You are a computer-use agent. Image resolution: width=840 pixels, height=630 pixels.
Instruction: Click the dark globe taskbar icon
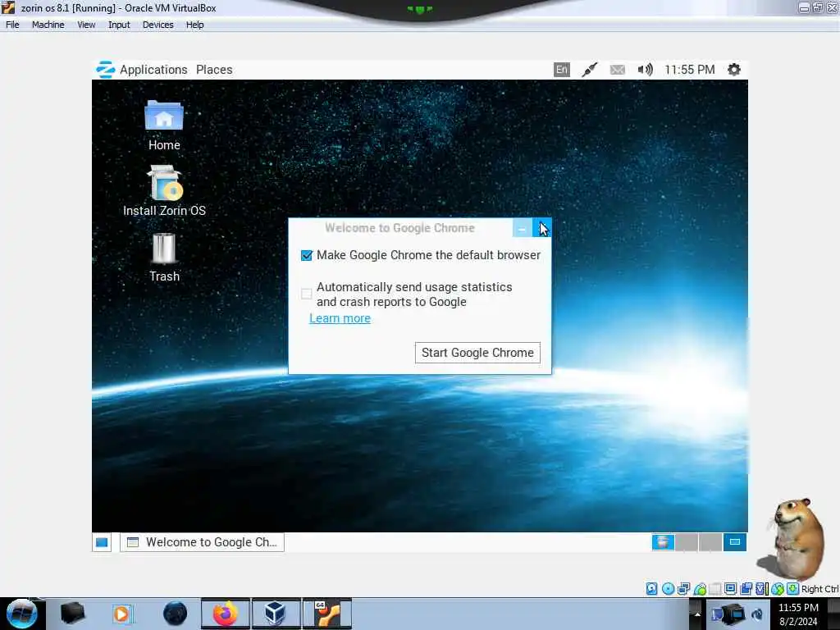point(176,614)
